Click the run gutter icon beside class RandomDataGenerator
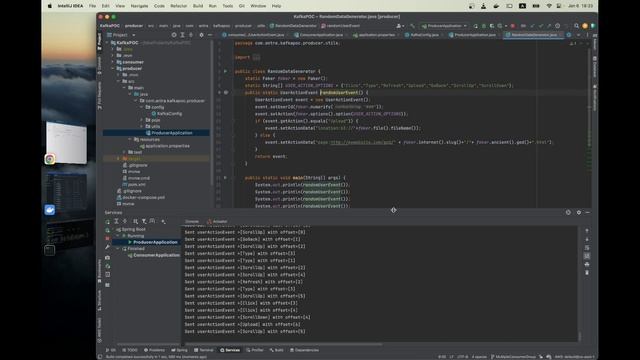The image size is (640, 360). click(x=225, y=71)
